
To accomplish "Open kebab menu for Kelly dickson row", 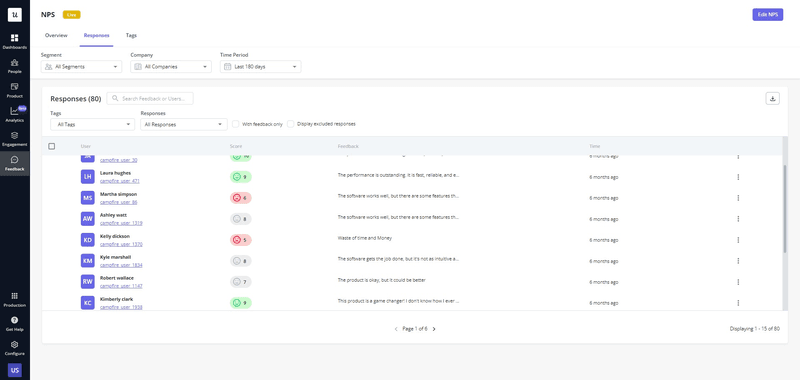I will tap(738, 240).
